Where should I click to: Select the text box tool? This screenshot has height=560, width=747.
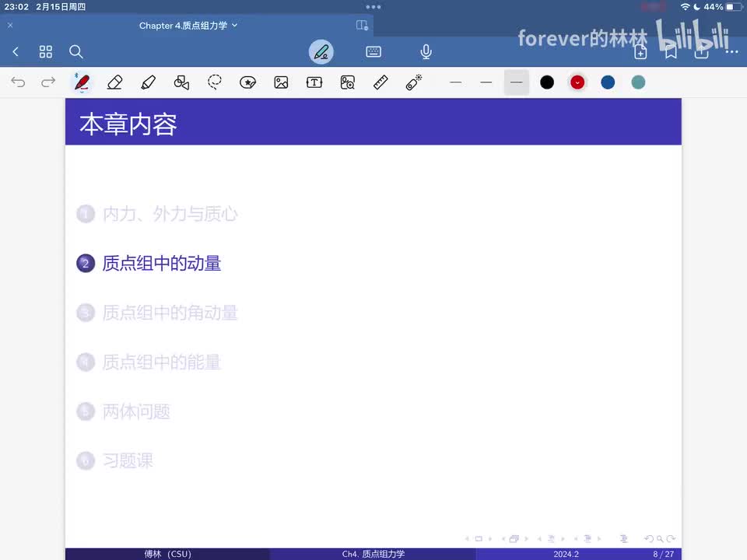point(314,82)
